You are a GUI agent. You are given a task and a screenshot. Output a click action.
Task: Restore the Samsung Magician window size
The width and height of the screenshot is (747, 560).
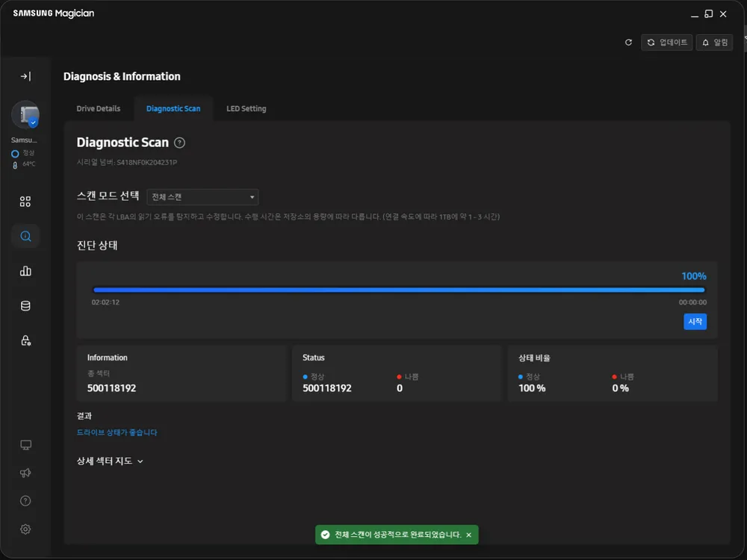tap(709, 13)
